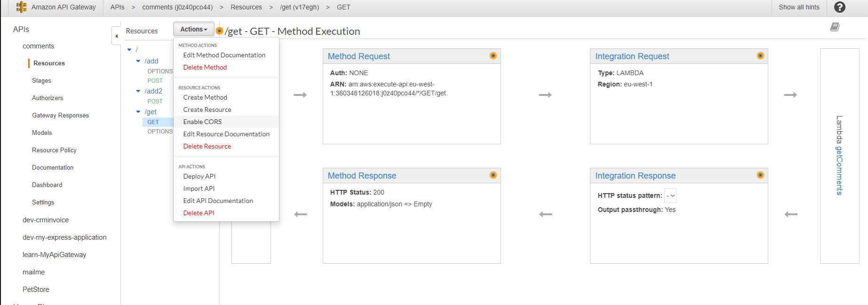
Task: Select OPTIONS method under /add
Action: coord(160,71)
